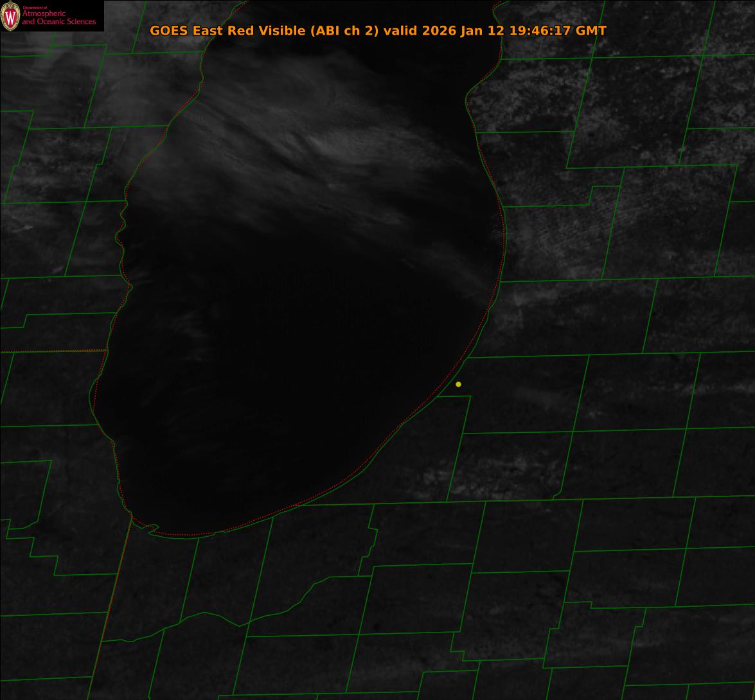Open the Atmospheric and Oceanic Sciences link
This screenshot has height=700, width=755.
58,18
